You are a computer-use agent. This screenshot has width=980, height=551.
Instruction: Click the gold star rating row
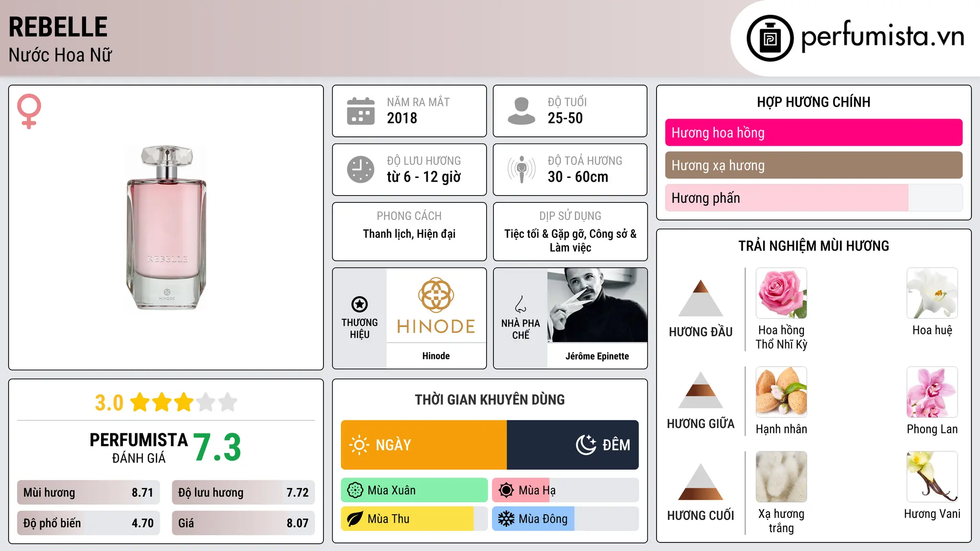tap(184, 402)
